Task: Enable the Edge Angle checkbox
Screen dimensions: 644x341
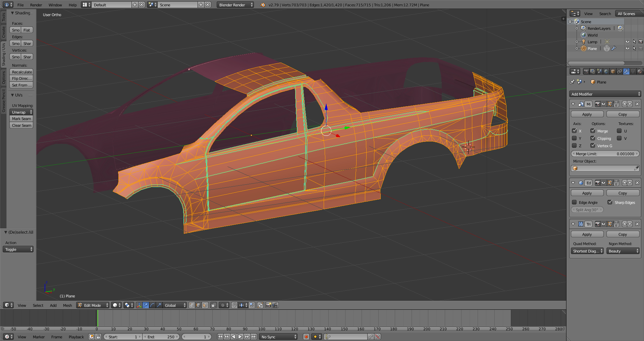Action: (x=574, y=202)
